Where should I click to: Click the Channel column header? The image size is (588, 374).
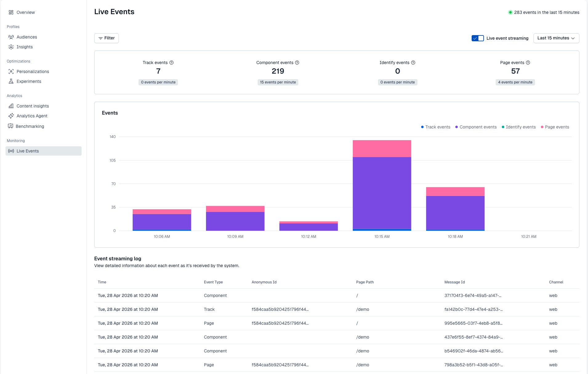tap(556, 282)
